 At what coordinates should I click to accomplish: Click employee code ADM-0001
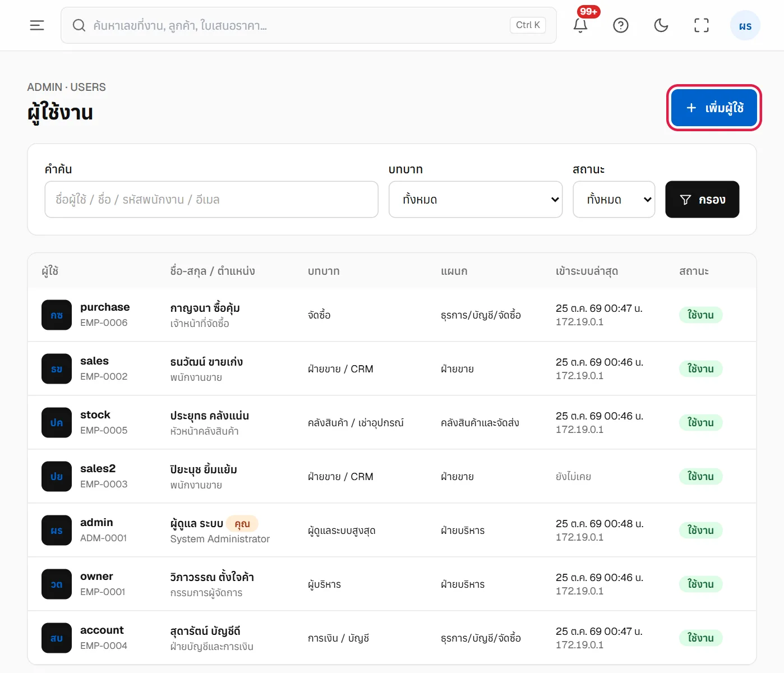click(103, 538)
